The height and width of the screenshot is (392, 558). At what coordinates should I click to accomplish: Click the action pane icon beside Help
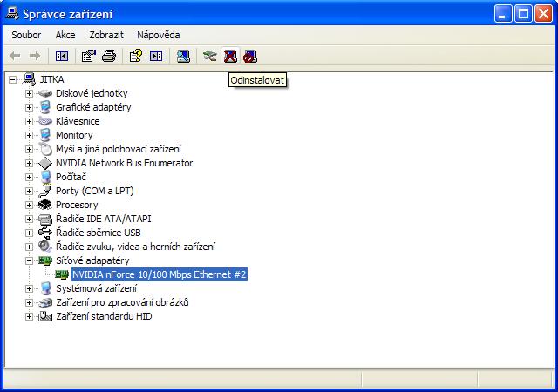tap(156, 56)
